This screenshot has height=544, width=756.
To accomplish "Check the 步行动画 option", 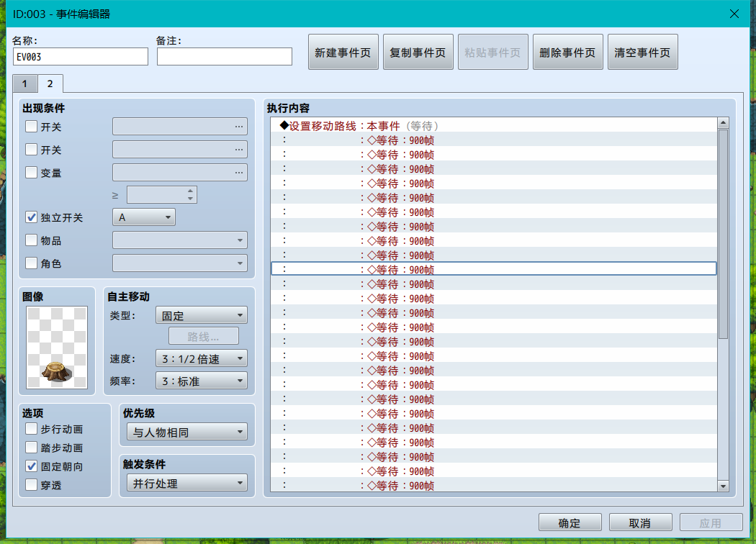I will click(x=32, y=429).
